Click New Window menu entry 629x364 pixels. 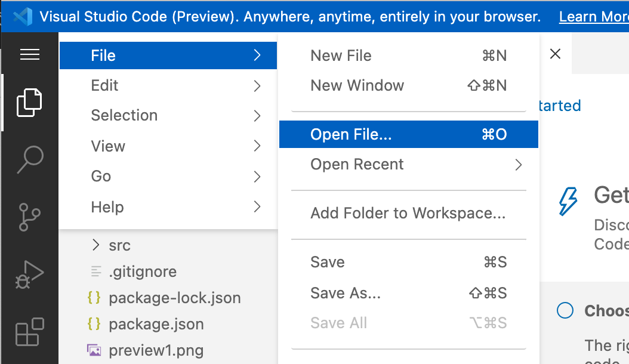click(408, 85)
